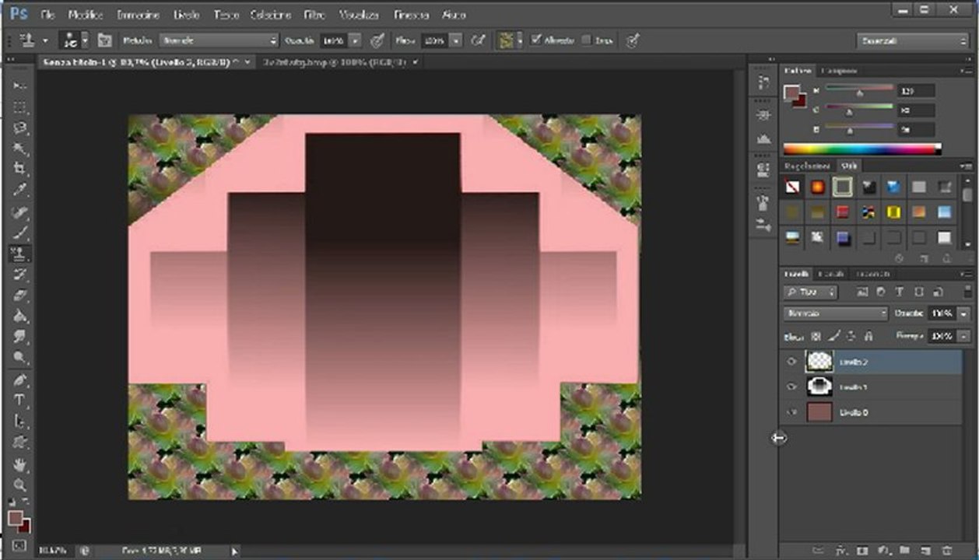Select the Hand tool
The width and height of the screenshot is (979, 560).
pyautogui.click(x=20, y=464)
